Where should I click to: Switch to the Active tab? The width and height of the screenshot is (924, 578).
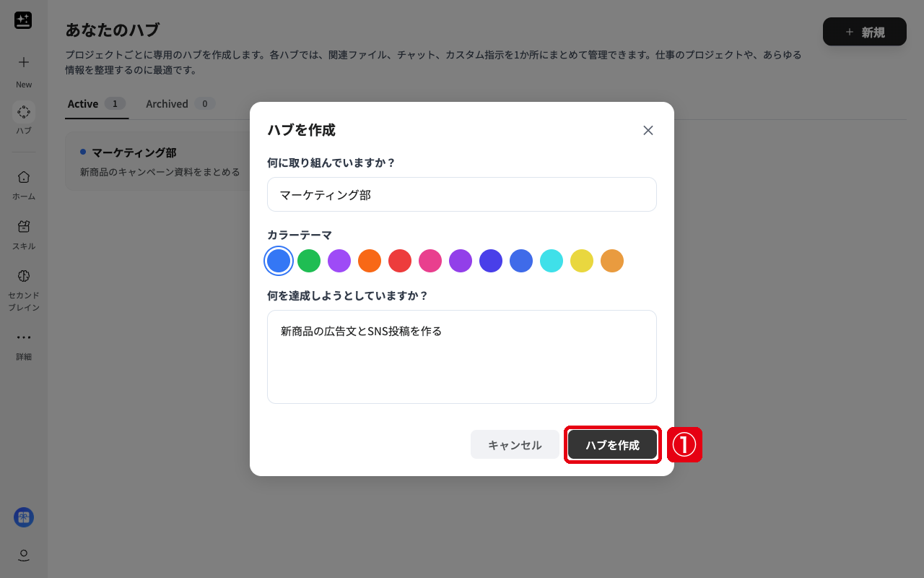coord(97,104)
